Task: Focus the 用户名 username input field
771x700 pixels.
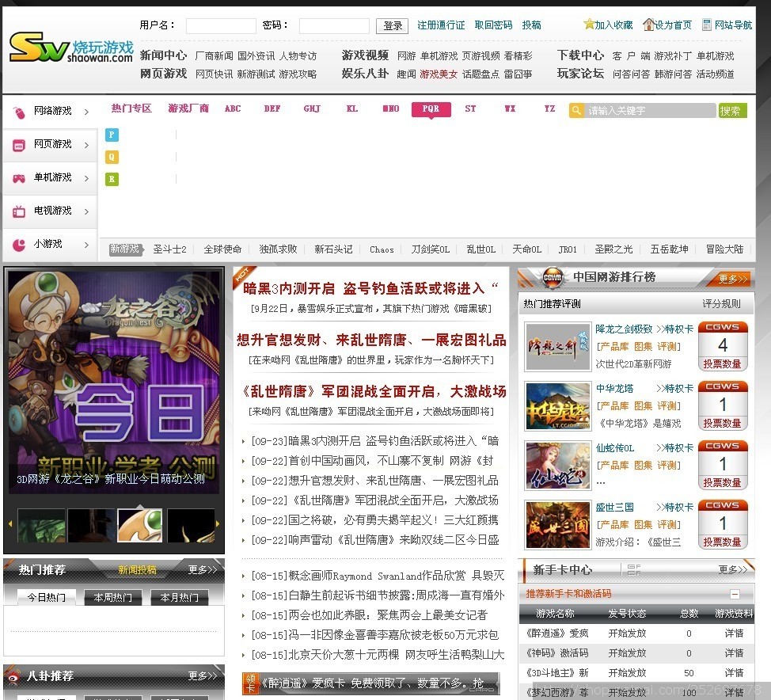Action: [x=221, y=26]
